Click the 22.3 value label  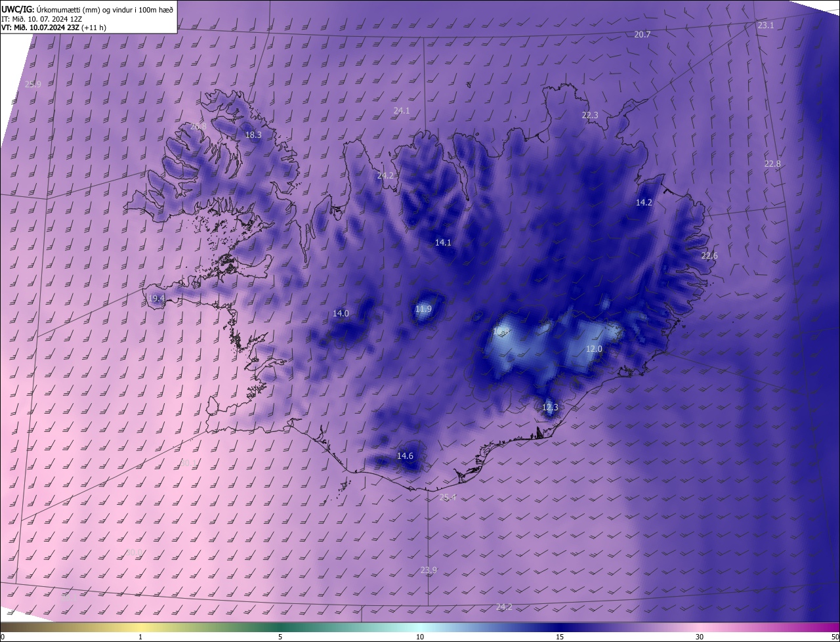click(590, 115)
